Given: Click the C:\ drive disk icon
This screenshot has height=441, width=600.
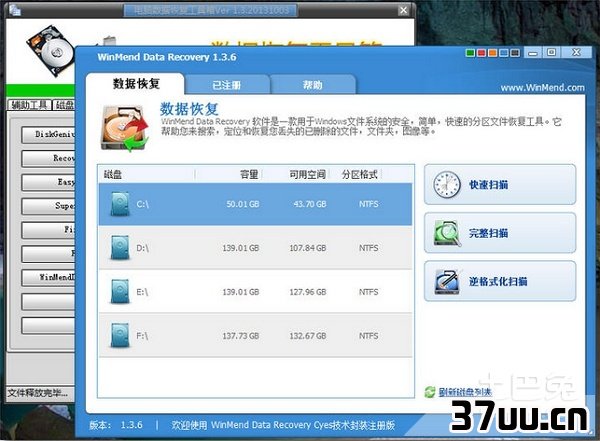Looking at the screenshot, I should tap(120, 204).
